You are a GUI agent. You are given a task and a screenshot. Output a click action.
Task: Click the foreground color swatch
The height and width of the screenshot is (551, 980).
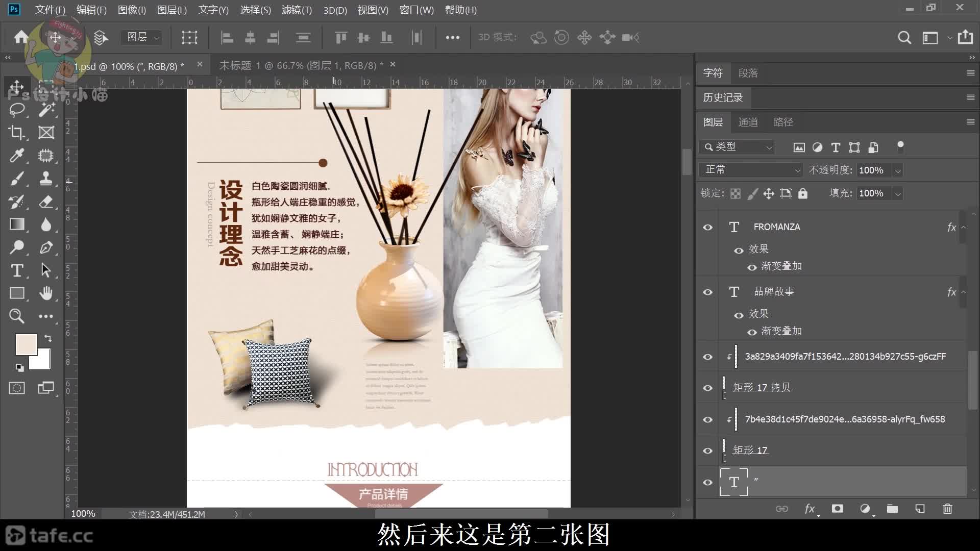click(26, 344)
